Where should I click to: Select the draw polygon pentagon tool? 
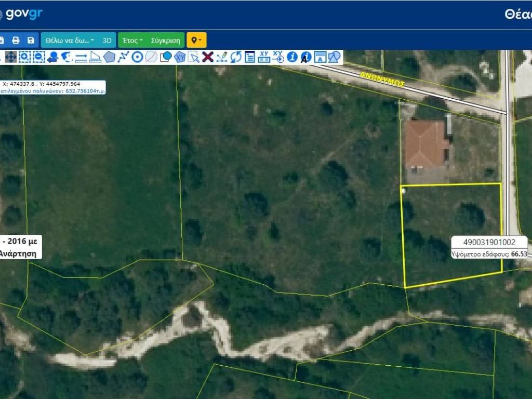click(x=109, y=57)
